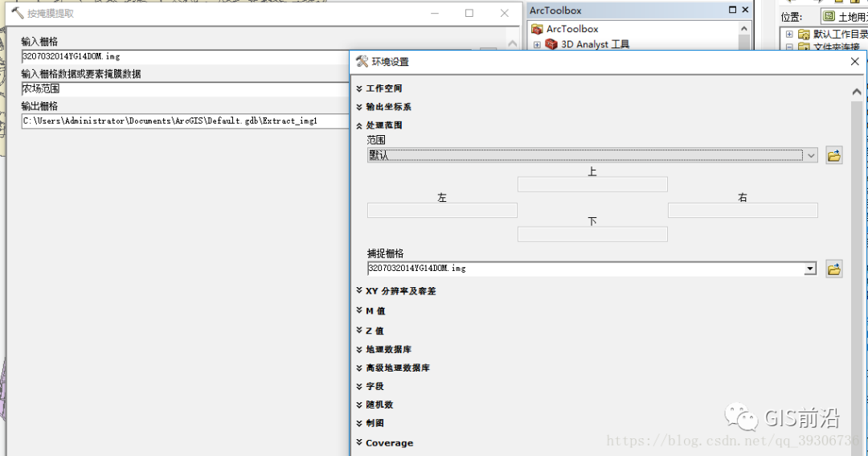Click the 输出栅格 path field
Image resolution: width=868 pixels, height=456 pixels.
(186, 121)
